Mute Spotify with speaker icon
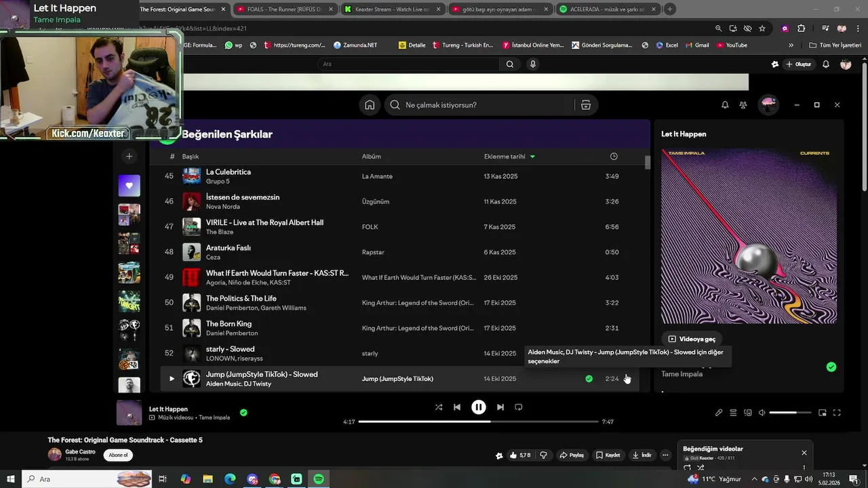Image resolution: width=868 pixels, height=488 pixels. pyautogui.click(x=762, y=413)
